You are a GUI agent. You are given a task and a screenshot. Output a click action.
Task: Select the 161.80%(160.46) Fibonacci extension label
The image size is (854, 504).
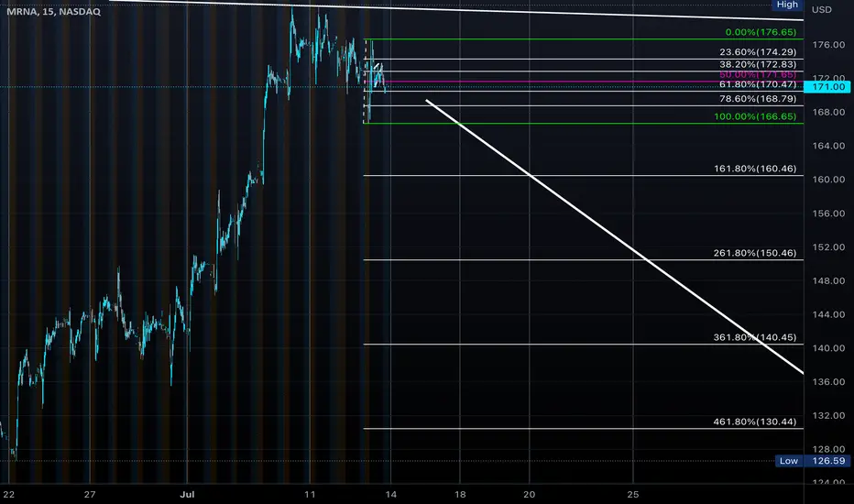pyautogui.click(x=755, y=169)
